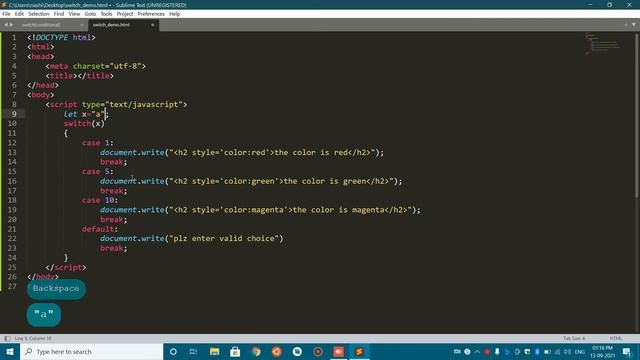The image size is (640, 360).
Task: Show hidden system tray icons
Action: (x=477, y=351)
